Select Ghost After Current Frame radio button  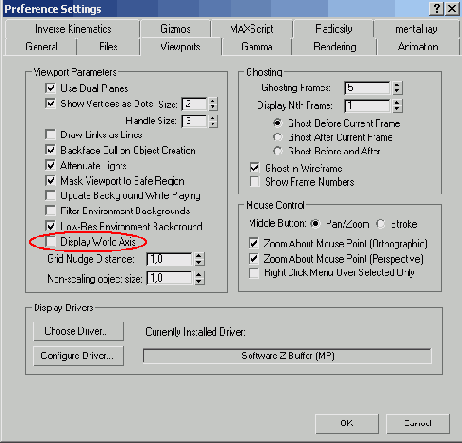pyautogui.click(x=277, y=137)
